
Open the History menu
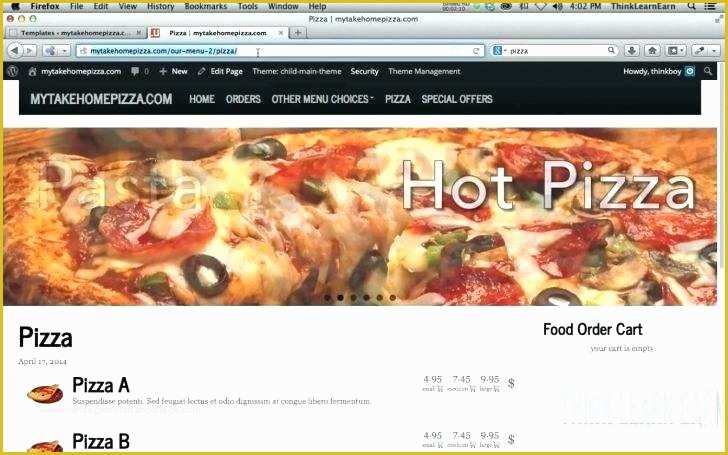[x=160, y=6]
